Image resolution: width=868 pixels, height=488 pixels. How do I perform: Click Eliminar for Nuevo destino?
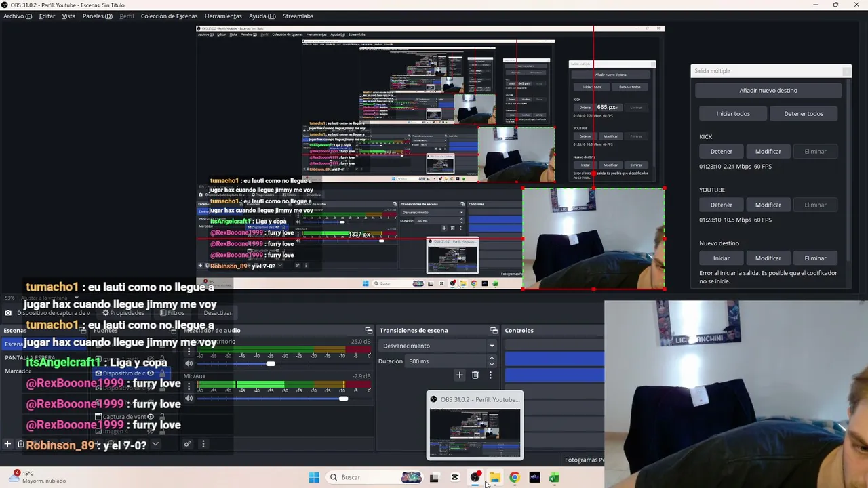tap(815, 258)
